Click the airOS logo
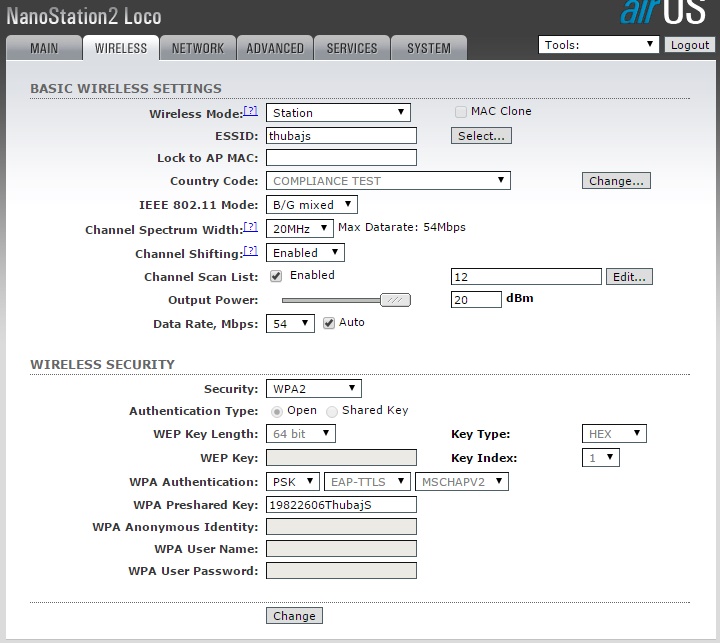Image resolution: width=720 pixels, height=643 pixels. click(664, 15)
